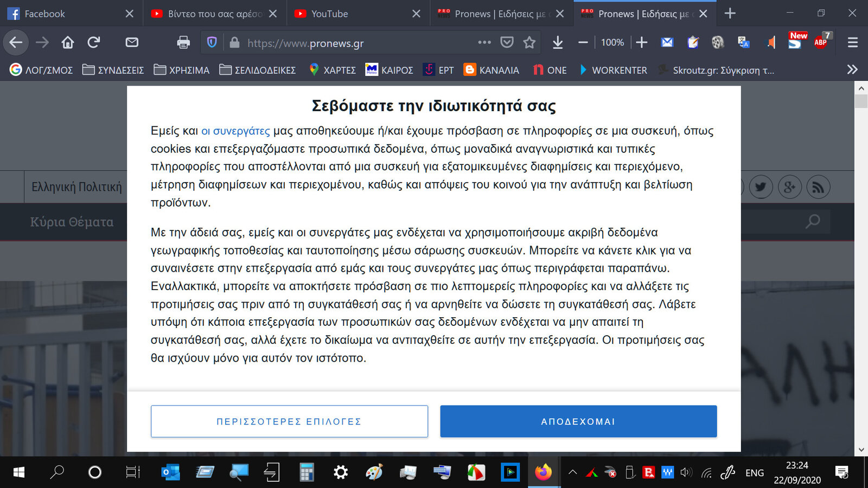The width and height of the screenshot is (868, 488).
Task: Follow the οι συνεργάτες link
Action: pos(235,131)
